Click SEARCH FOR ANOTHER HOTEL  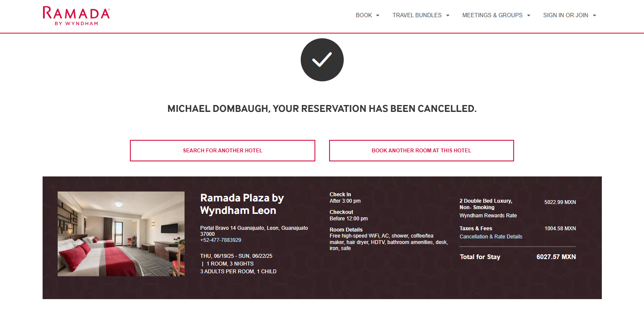pyautogui.click(x=222, y=151)
